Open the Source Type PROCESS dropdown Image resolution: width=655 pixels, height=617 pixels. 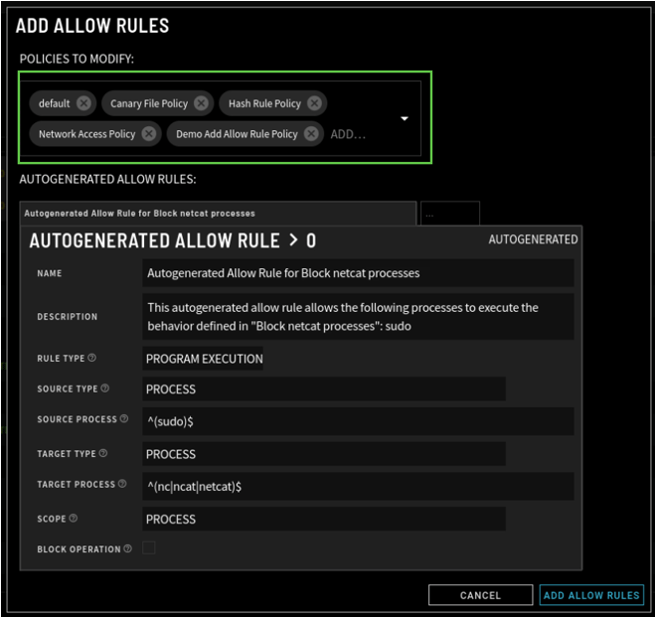(324, 389)
